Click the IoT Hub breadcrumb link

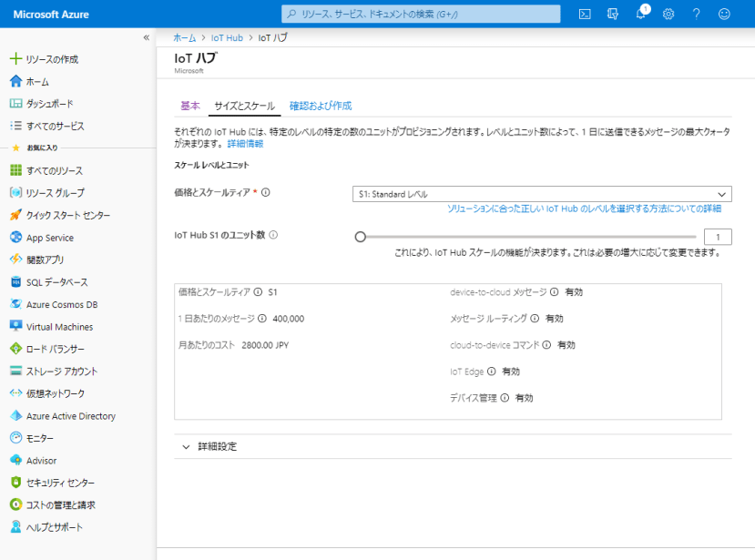227,37
